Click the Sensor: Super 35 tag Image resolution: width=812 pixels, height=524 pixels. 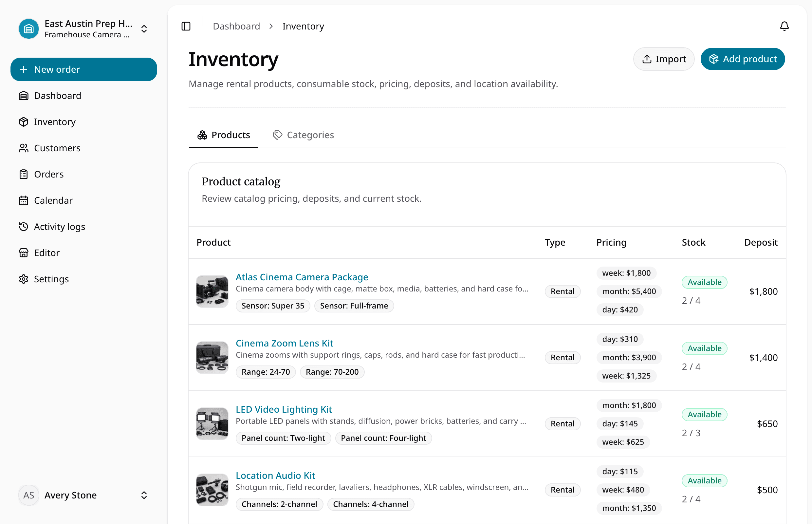(273, 306)
